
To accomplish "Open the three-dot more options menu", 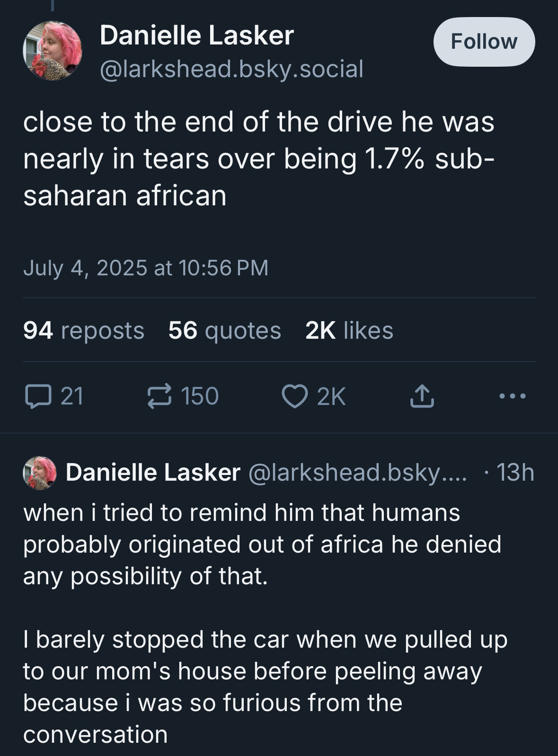I will pos(513,396).
